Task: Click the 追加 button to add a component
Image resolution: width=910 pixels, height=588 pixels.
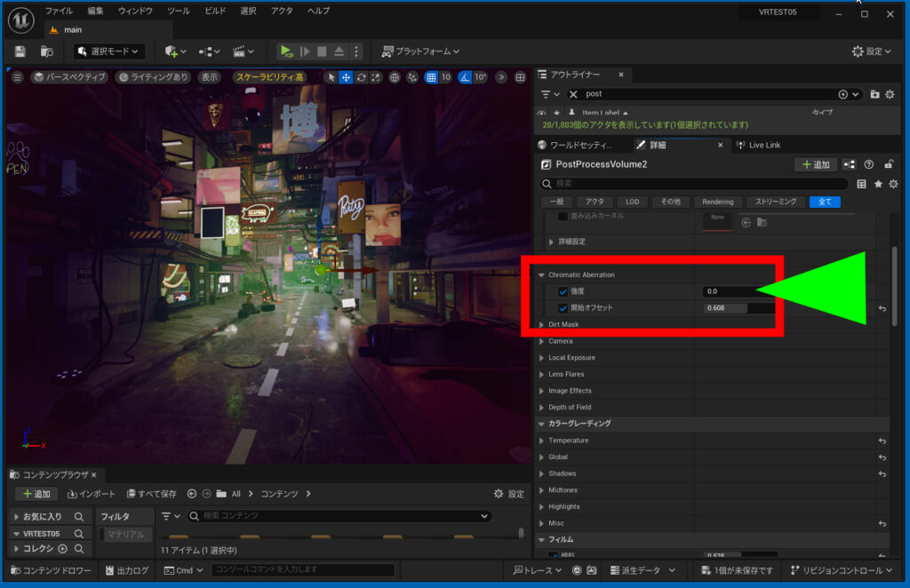Action: [x=815, y=164]
